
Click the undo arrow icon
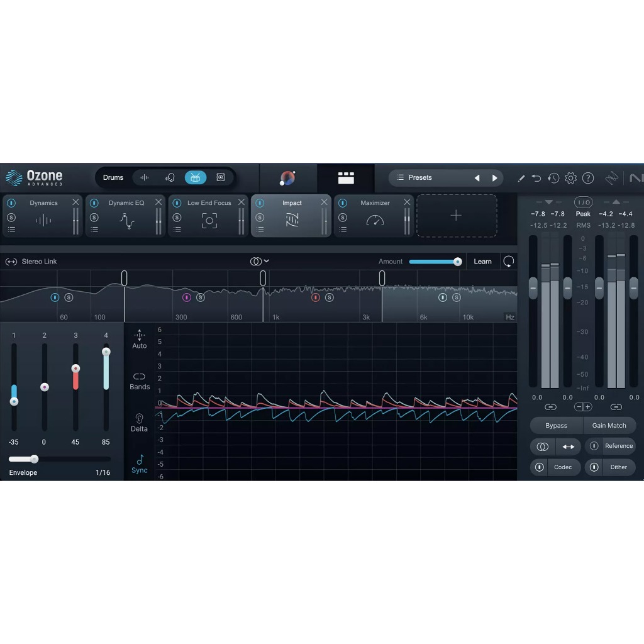(536, 178)
